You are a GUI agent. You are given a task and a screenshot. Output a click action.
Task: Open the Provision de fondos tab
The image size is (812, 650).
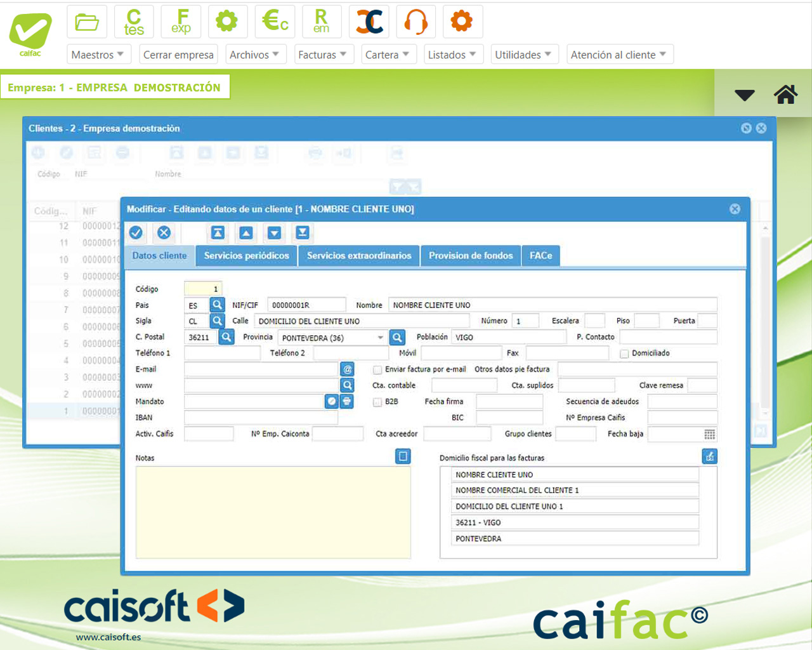click(x=470, y=256)
